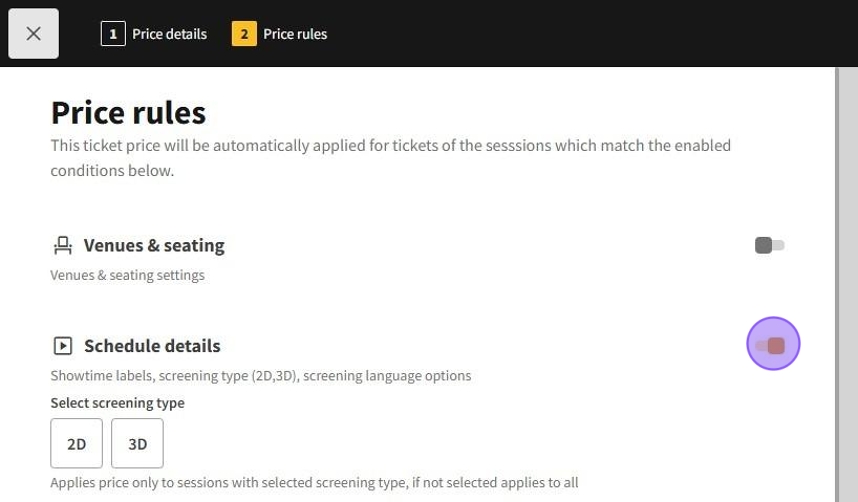
Task: Click the Schedule details heading
Action: (152, 346)
